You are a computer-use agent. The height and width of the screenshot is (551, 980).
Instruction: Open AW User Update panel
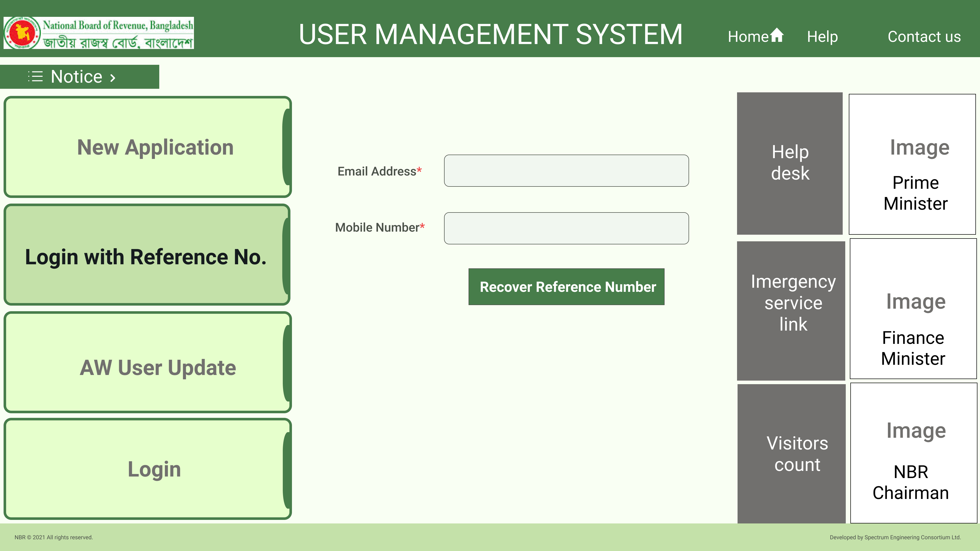coord(148,362)
